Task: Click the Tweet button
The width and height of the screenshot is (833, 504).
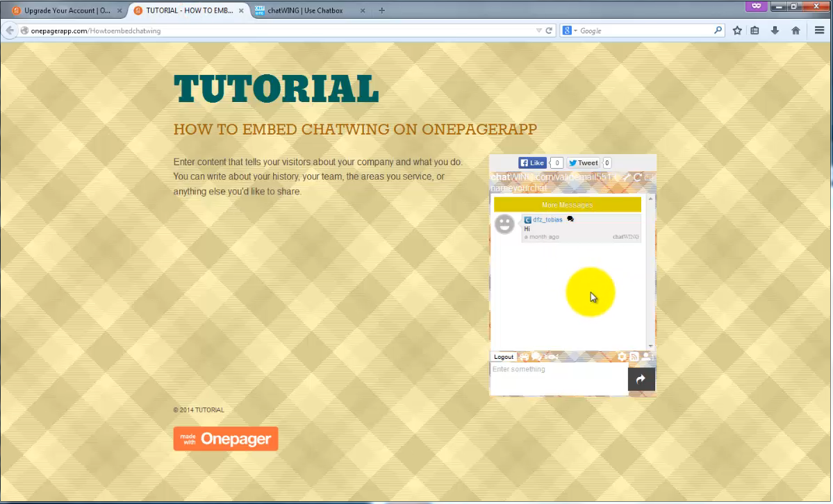Action: (584, 163)
